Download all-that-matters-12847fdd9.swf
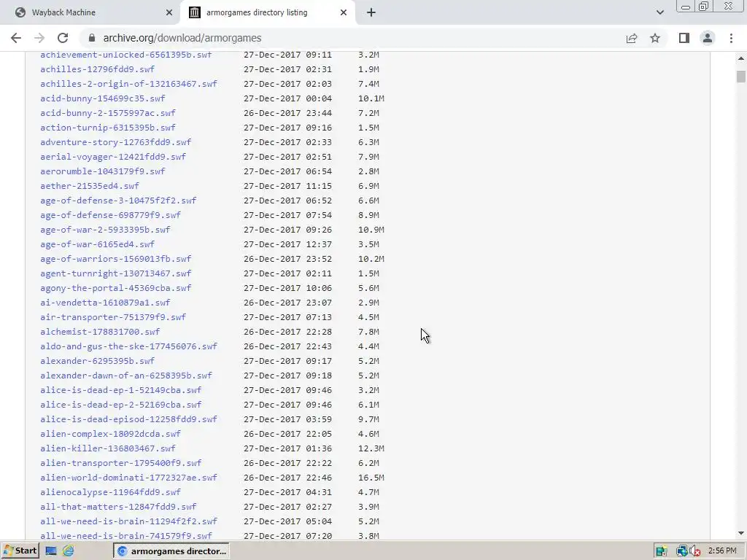 [118, 507]
